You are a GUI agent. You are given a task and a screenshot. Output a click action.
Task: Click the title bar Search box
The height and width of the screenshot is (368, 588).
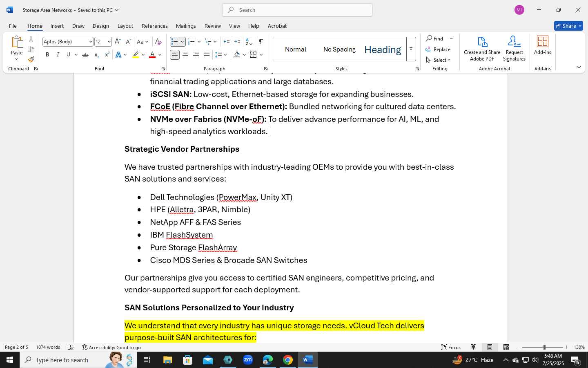coord(297,10)
